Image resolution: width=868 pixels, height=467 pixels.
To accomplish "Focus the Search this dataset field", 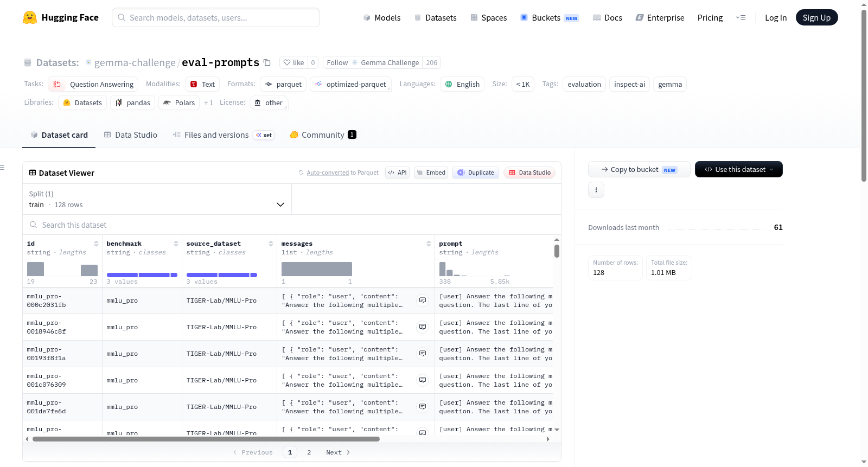I will tap(292, 225).
